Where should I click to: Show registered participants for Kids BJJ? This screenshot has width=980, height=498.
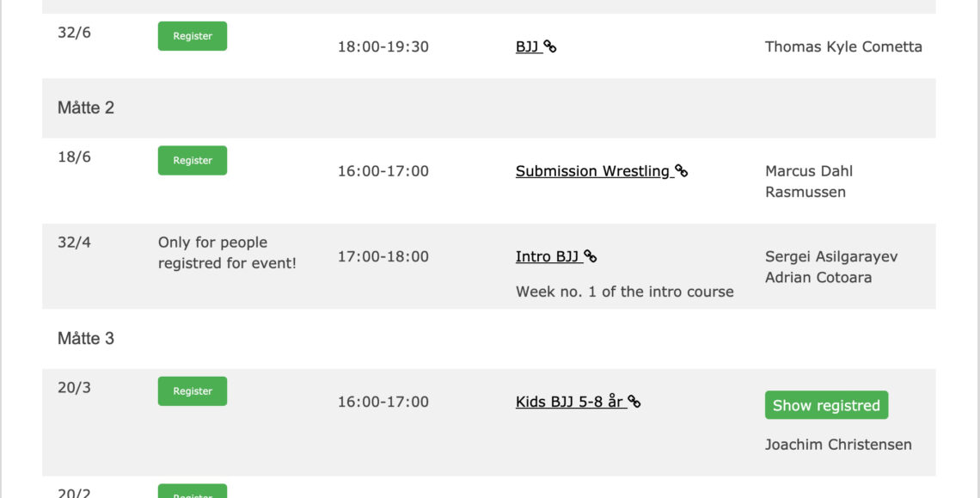(826, 405)
